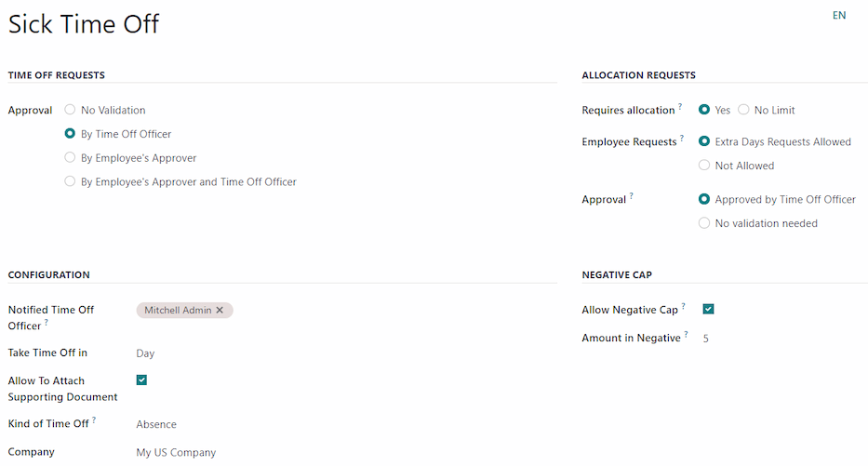Select the No Validation approval option
This screenshot has width=868, height=466.
pyautogui.click(x=70, y=110)
